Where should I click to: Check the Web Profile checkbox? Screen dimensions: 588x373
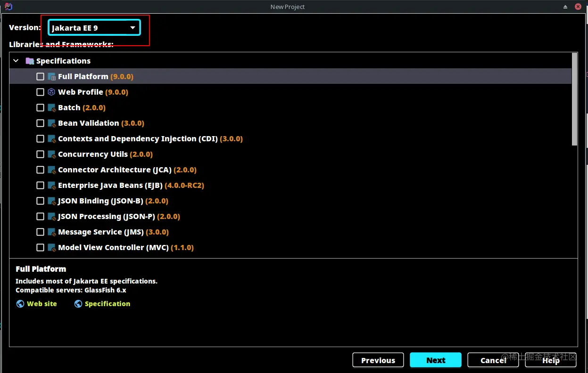tap(40, 92)
